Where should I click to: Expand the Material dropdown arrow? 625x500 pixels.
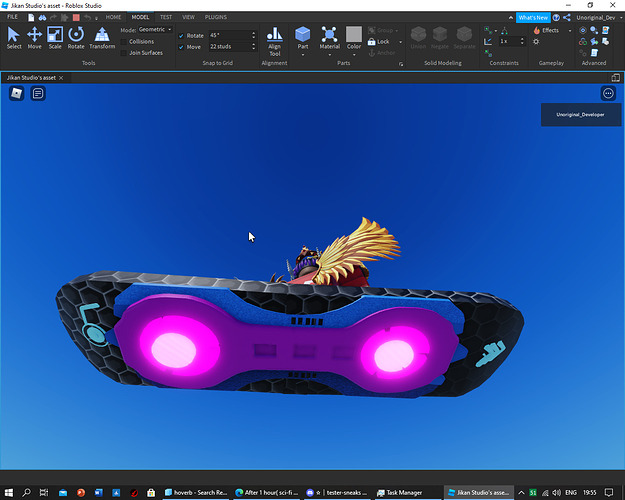coord(330,54)
